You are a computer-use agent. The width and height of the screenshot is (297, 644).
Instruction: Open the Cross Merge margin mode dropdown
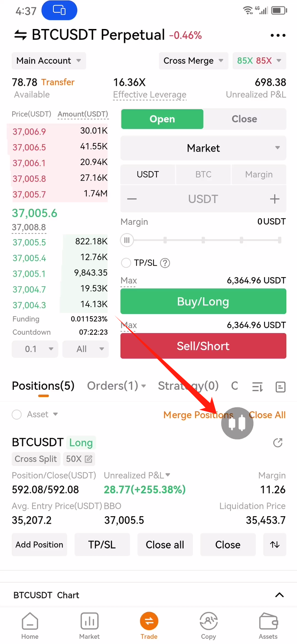point(193,61)
